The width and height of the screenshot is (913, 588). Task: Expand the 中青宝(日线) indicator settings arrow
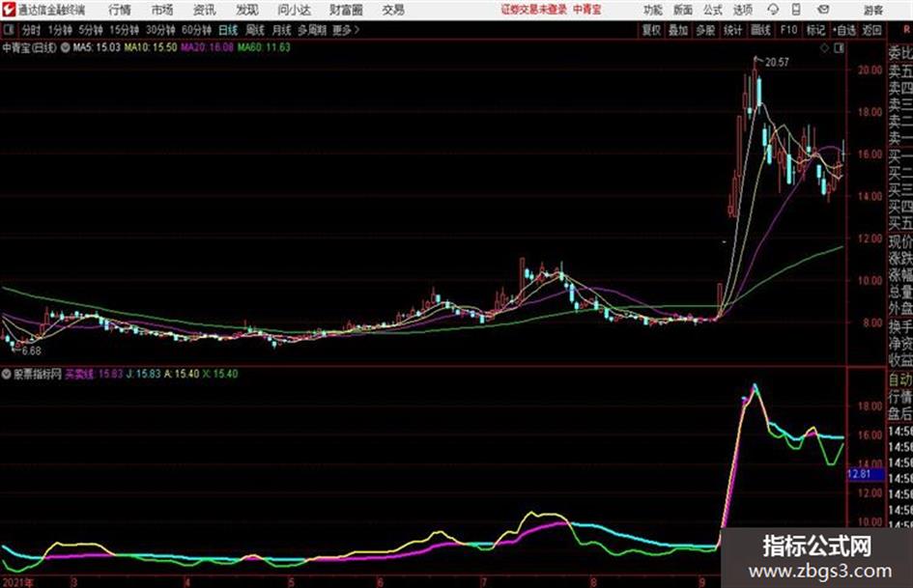click(65, 47)
